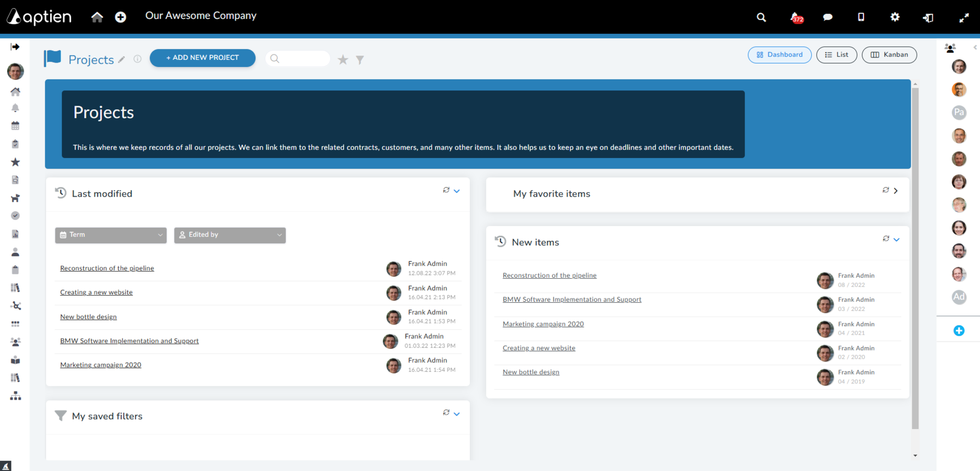Expand the left sidebar arrow icon

[15, 47]
